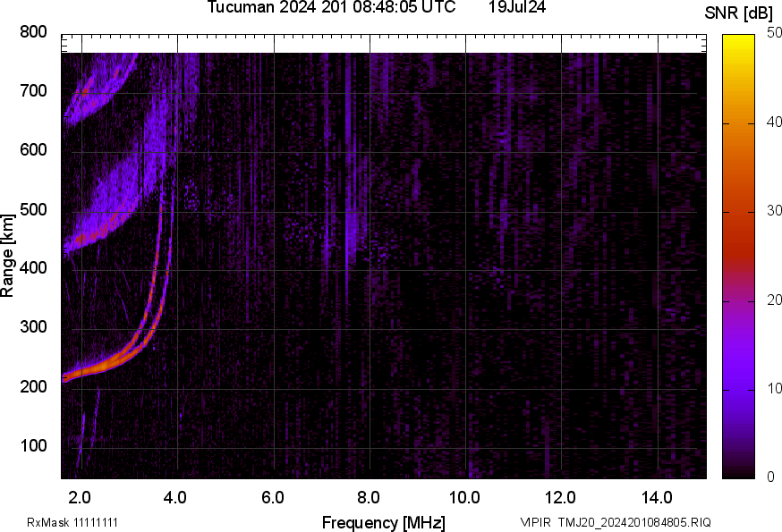This screenshot has height=532, width=782.
Task: Click the colorbar tick label 50
Action: point(774,33)
